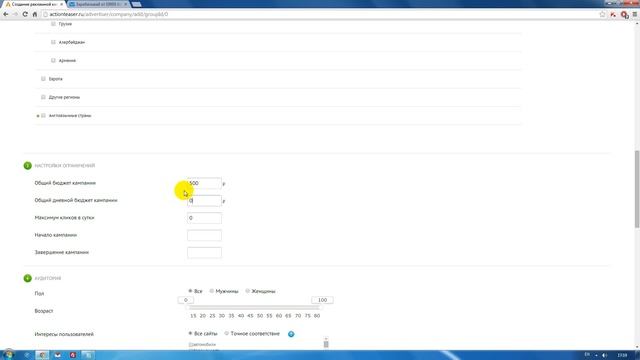Open the mail envelope taskbar icon

point(58,355)
